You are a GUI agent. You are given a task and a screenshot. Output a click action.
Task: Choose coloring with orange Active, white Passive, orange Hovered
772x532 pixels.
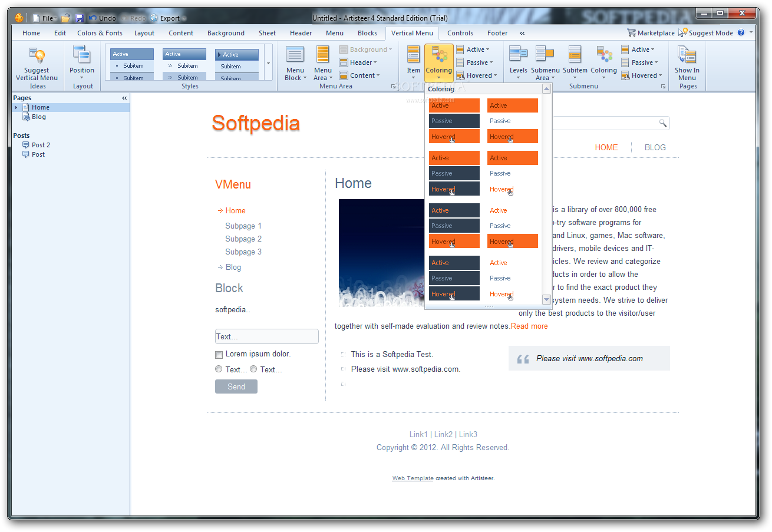click(513, 121)
